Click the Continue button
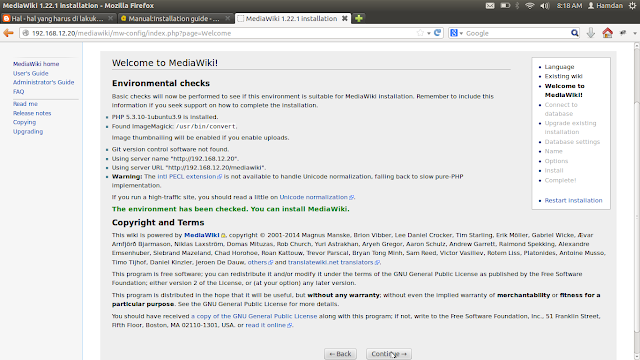 (389, 354)
